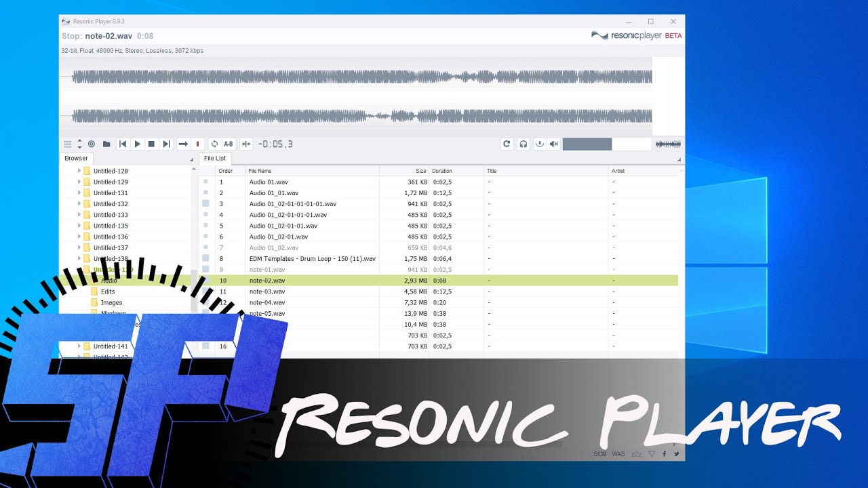Open the folder icon in transport toolbar
The image size is (868, 488).
point(106,144)
